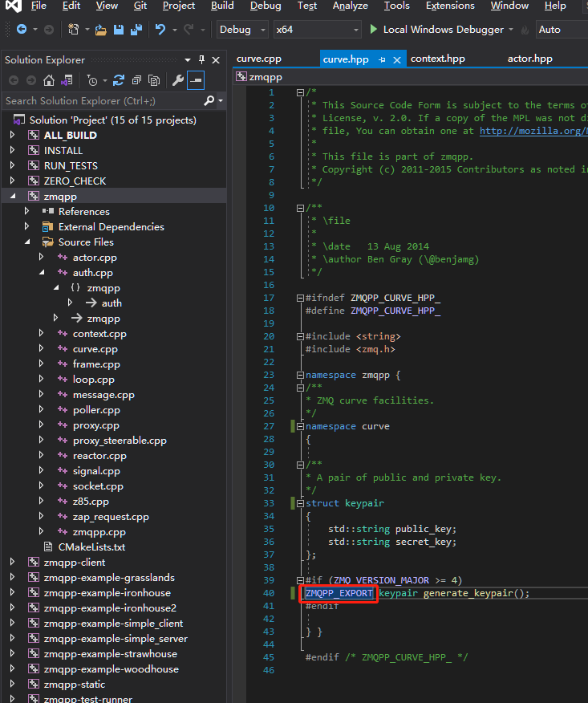
Task: Start Local Windows Debugger with the green play icon
Action: (373, 30)
